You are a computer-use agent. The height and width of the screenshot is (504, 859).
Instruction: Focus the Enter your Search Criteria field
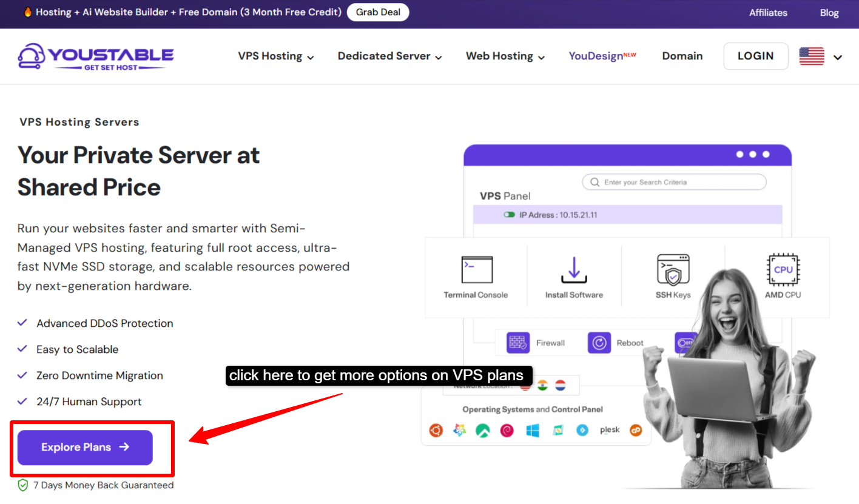[x=674, y=182]
